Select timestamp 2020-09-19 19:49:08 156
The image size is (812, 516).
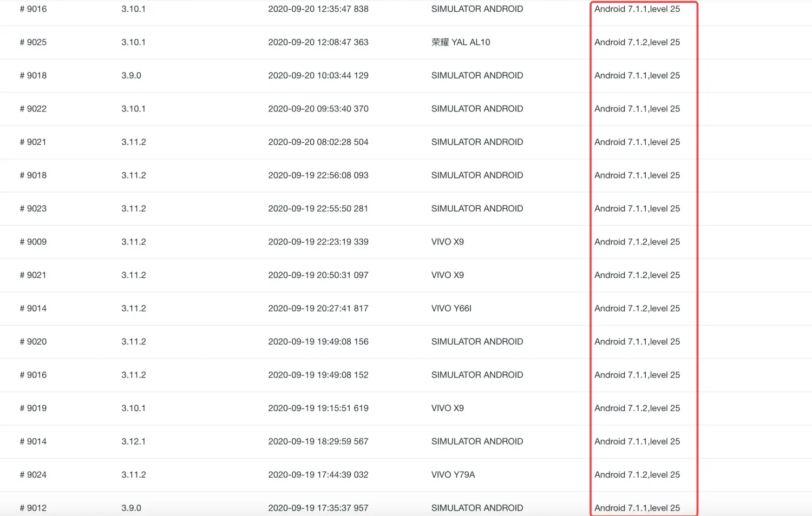click(x=318, y=341)
